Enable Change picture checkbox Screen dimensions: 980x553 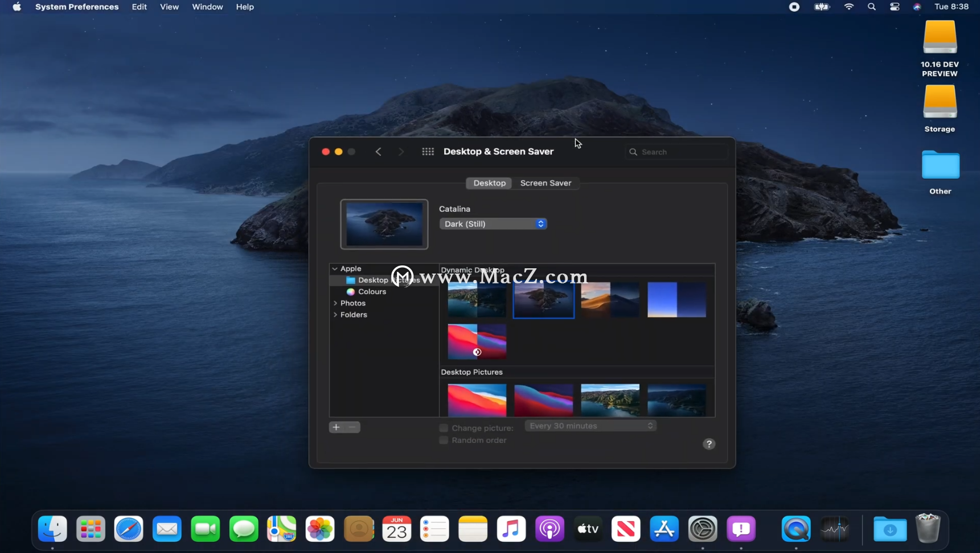(x=444, y=428)
